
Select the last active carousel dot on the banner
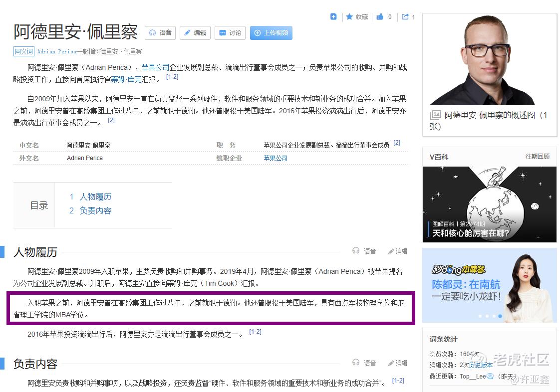(x=500, y=316)
